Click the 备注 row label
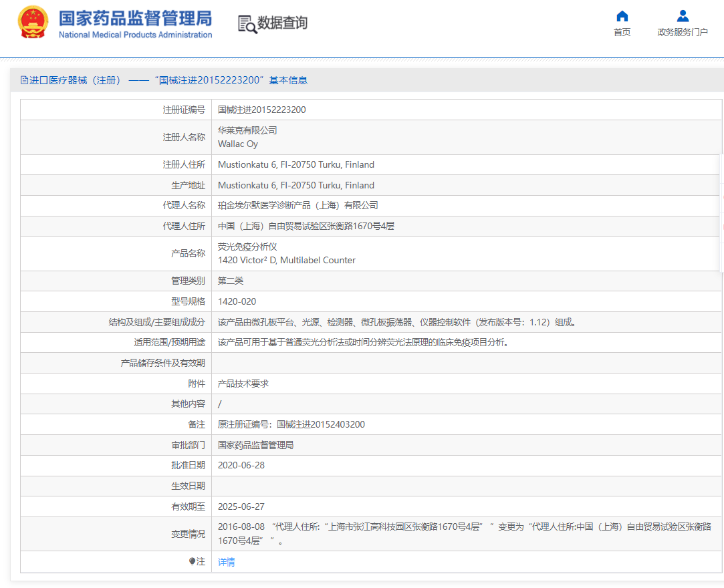724x588 pixels. pyautogui.click(x=197, y=424)
